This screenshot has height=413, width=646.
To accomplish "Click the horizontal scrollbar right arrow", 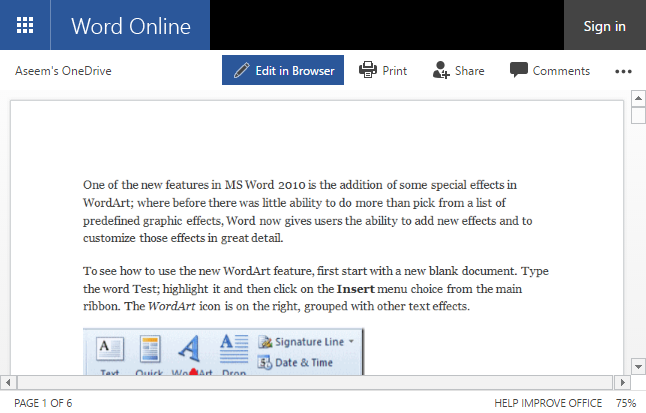I will pos(620,382).
